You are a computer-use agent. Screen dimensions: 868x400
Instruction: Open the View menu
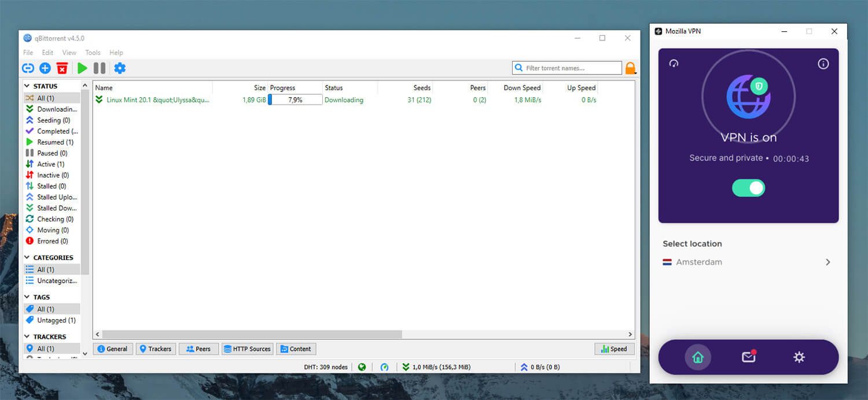click(x=69, y=53)
